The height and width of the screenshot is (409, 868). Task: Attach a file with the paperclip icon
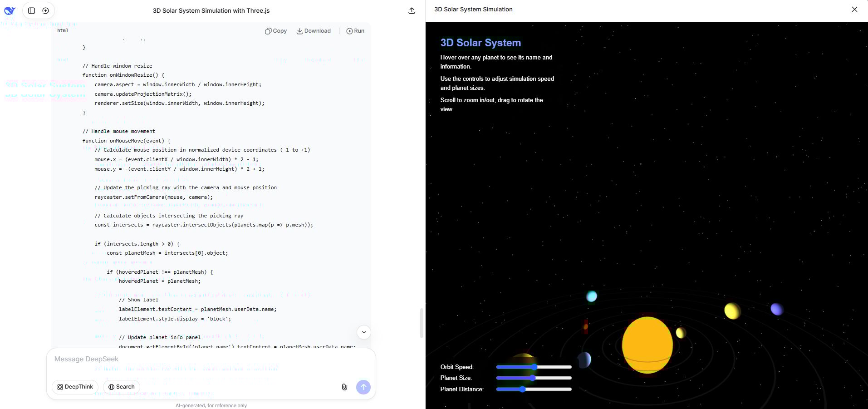click(344, 387)
